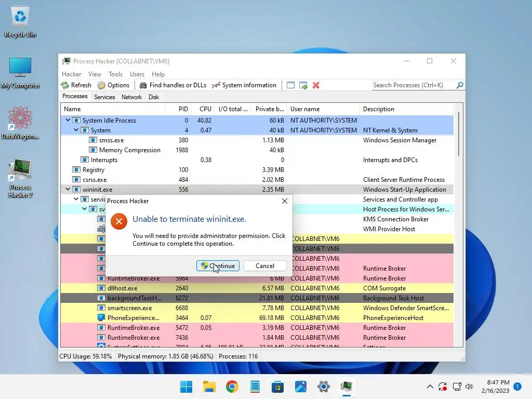Screen dimensions: 532x399
Task: Open Notepad from the taskbar
Action: (255, 387)
